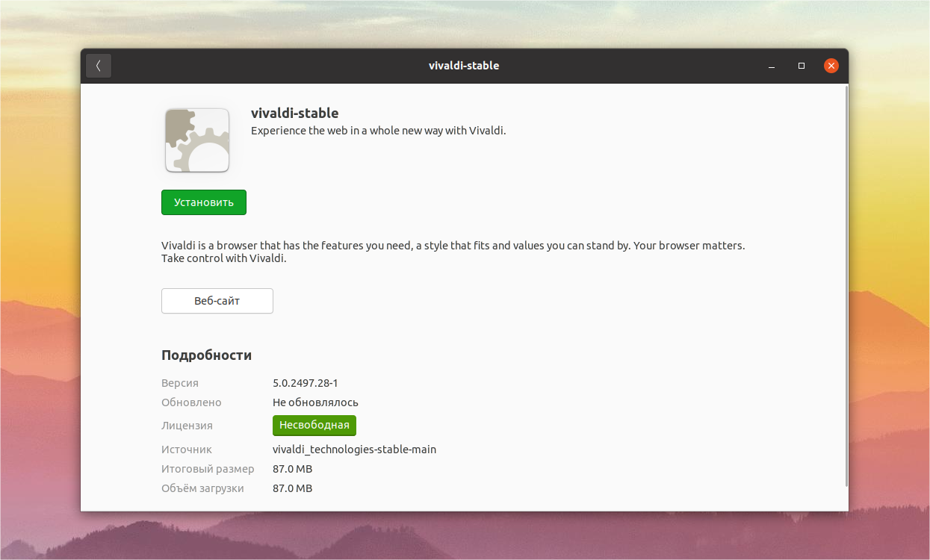
Task: Click the Объём загрузки label
Action: (202, 488)
